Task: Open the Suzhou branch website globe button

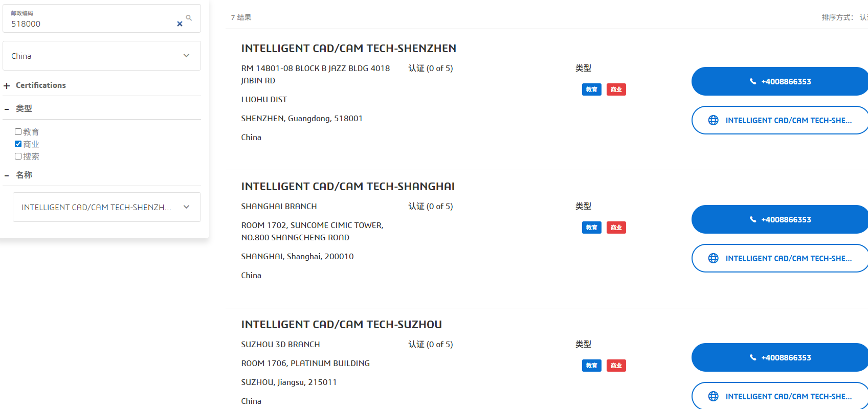Action: tap(780, 396)
